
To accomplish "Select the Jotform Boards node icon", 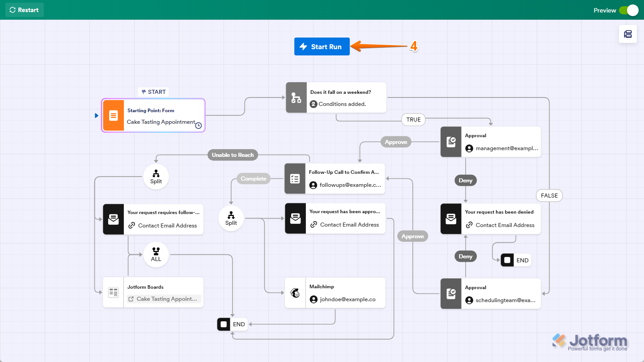I will [x=113, y=292].
